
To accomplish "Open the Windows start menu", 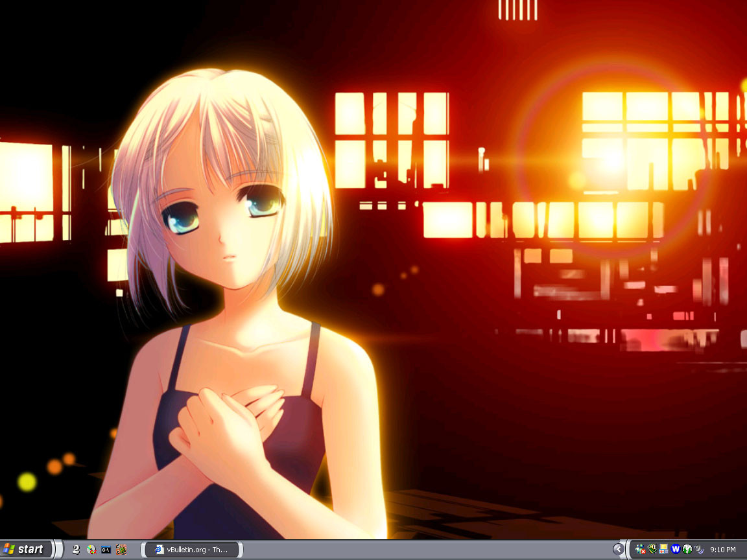I will (x=26, y=550).
